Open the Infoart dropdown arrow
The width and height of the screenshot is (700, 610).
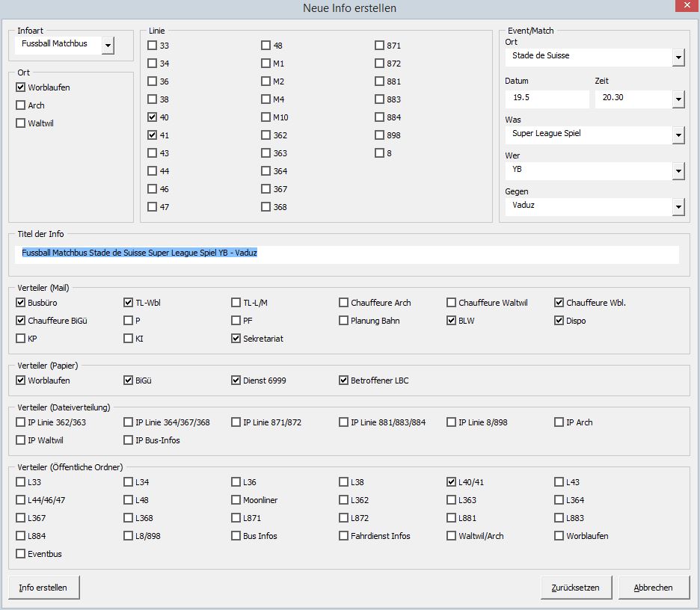[x=108, y=46]
